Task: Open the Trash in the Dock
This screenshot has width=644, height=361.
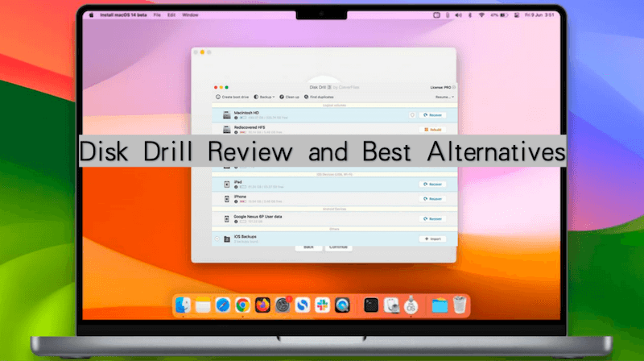Action: [460, 305]
